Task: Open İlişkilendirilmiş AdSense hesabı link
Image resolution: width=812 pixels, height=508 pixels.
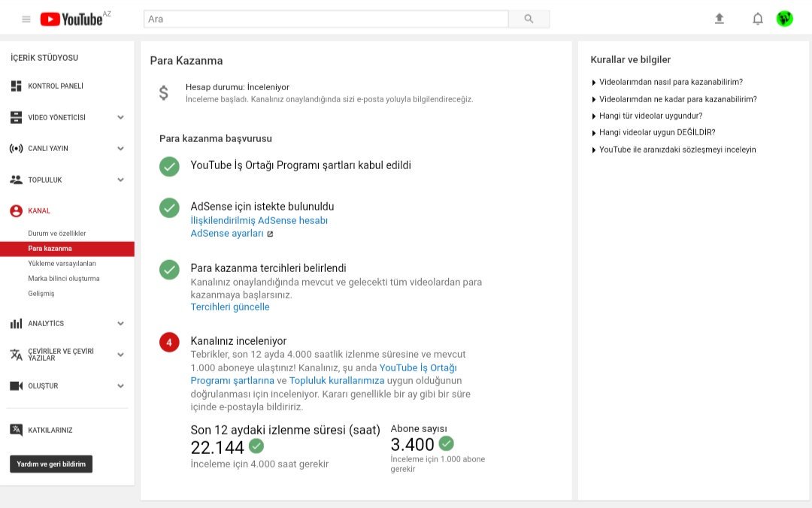Action: tap(259, 221)
